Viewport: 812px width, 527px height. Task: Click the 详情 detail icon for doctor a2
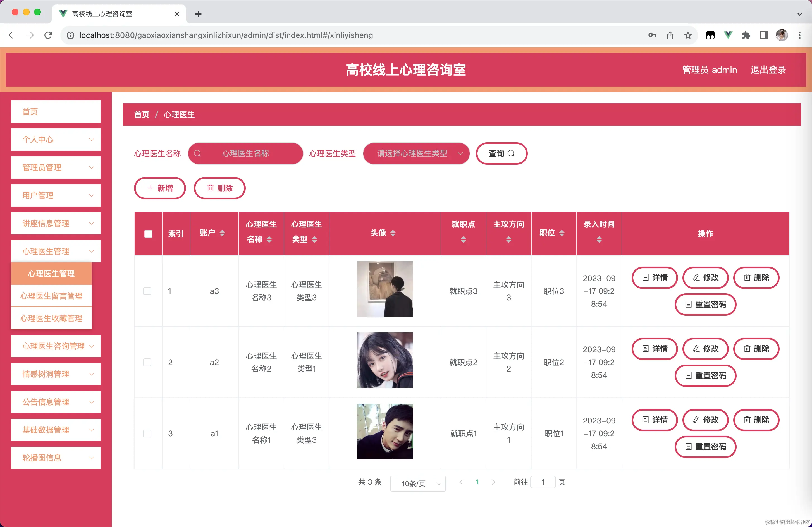point(645,349)
